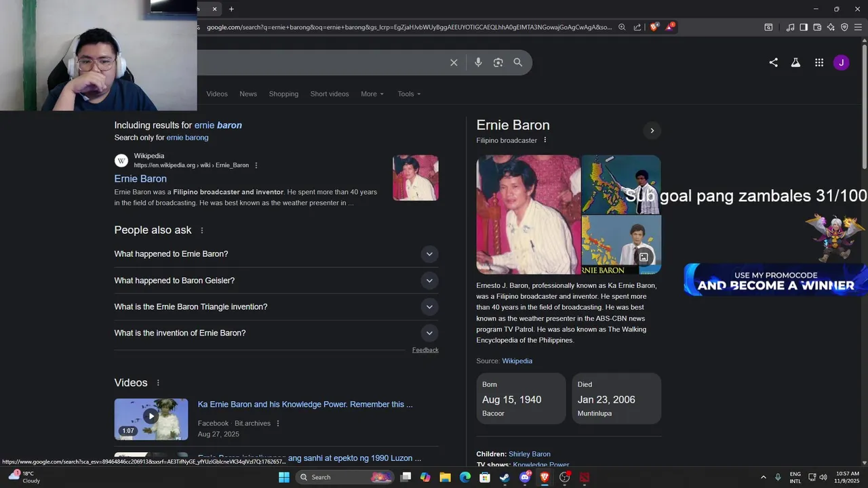Open Brave Rewards triangle icon
The image size is (868, 488).
pyautogui.click(x=670, y=27)
